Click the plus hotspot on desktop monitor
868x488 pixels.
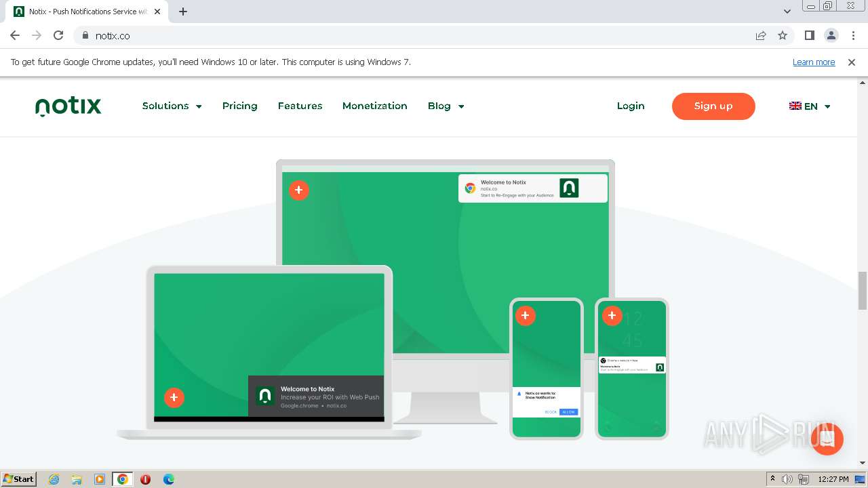pyautogui.click(x=299, y=190)
